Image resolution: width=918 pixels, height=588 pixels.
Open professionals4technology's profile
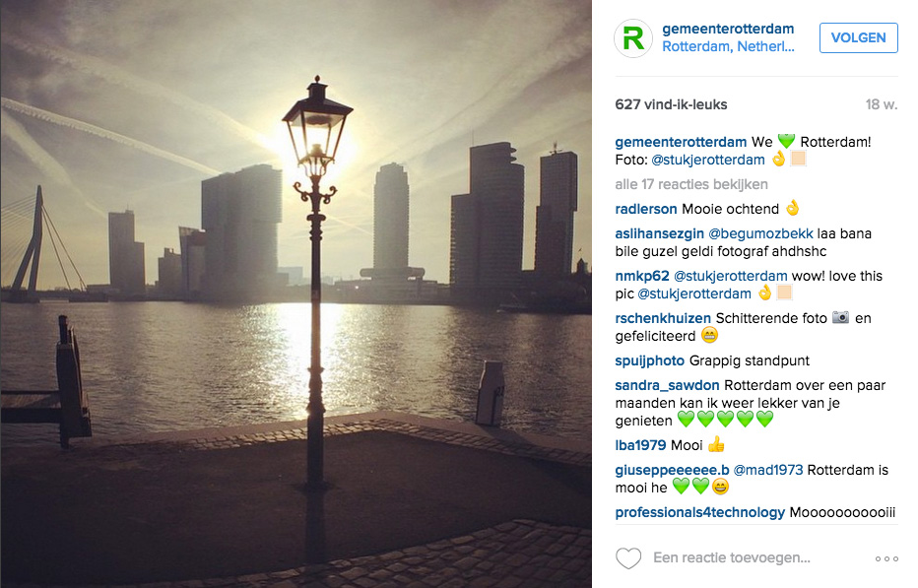pyautogui.click(x=699, y=512)
